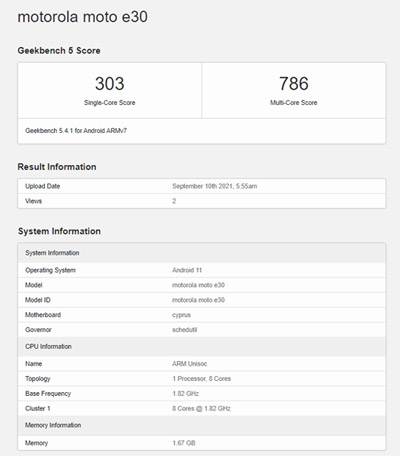Viewport: 400px width, 456px height.
Task: Select the Base Frequency value '1.82 GHz'
Action: coord(185,394)
